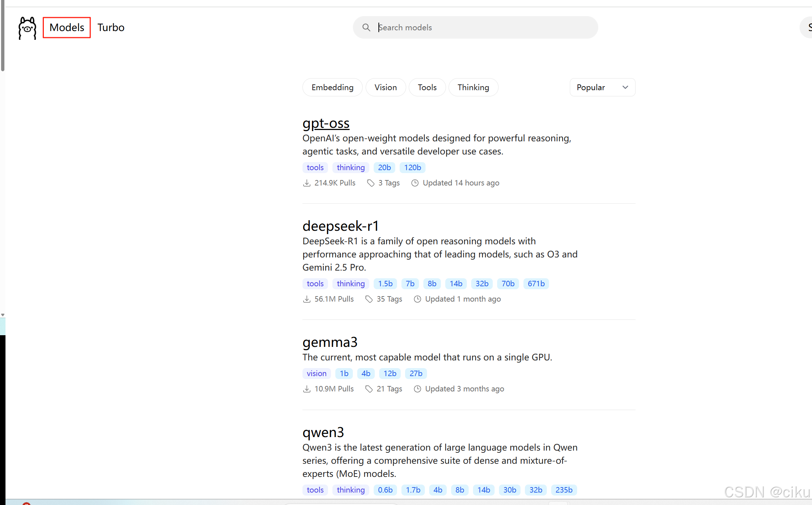
Task: Click the search magnifier icon
Action: [366, 27]
